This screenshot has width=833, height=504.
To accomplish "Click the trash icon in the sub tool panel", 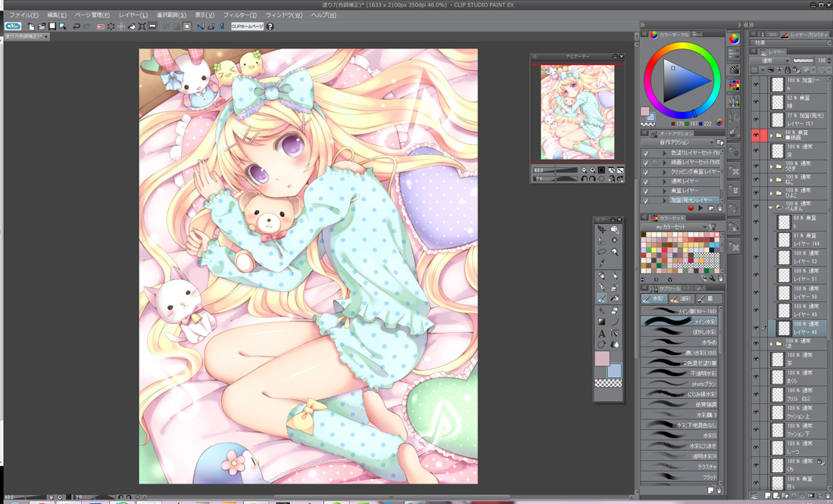I will (719, 490).
